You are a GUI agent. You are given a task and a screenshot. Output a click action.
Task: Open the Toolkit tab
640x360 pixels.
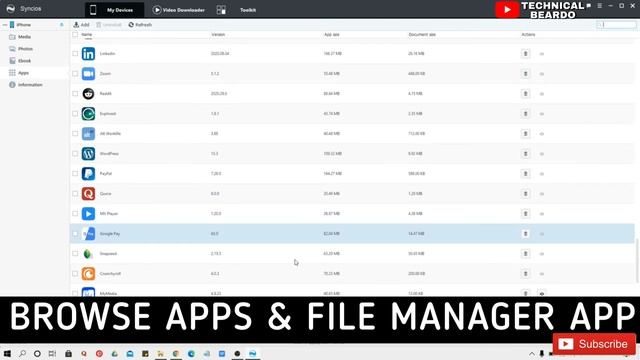pos(248,10)
